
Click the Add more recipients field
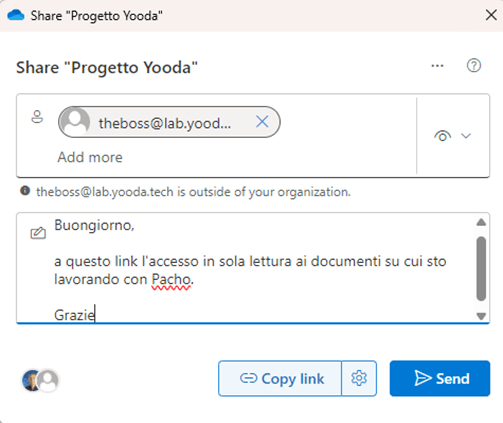[x=90, y=157]
